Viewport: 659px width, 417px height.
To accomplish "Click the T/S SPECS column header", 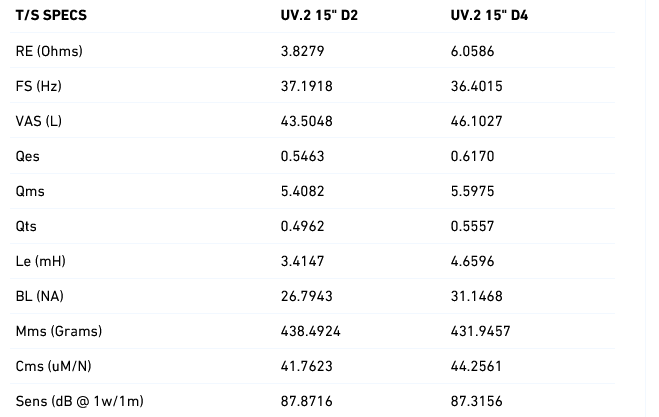I will click(50, 16).
